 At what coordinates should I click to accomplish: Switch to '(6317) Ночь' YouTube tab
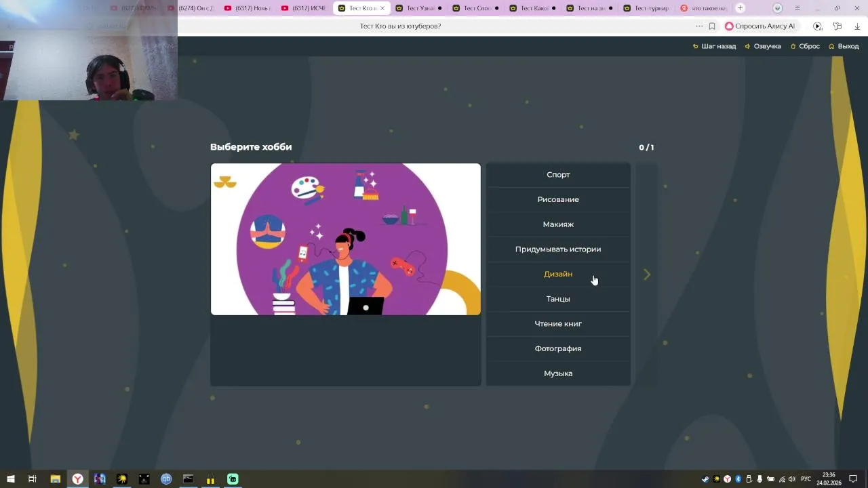(x=248, y=8)
